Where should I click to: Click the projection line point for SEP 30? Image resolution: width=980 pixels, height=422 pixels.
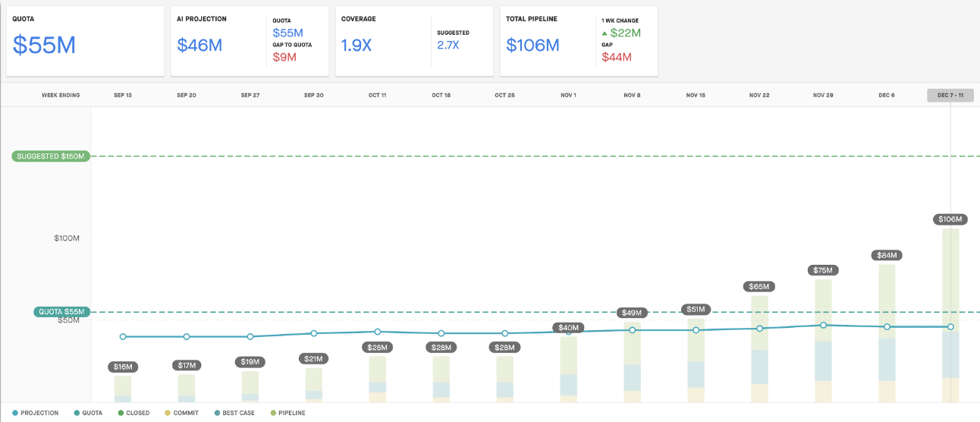(x=314, y=333)
